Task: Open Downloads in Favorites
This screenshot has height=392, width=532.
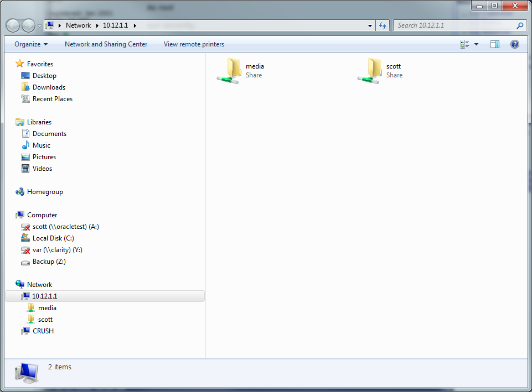Action: click(x=49, y=87)
